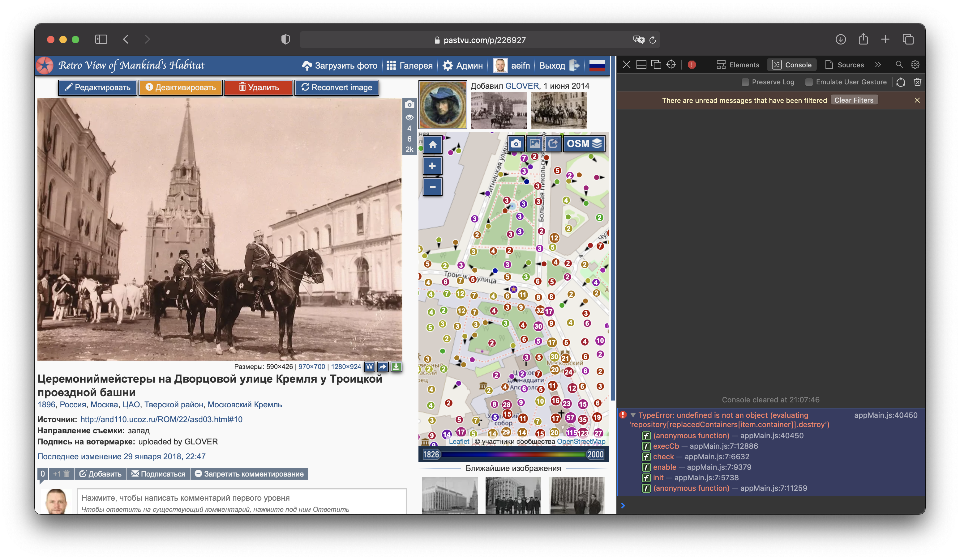
Task: Click the W watermark icon below photo
Action: pos(369,367)
